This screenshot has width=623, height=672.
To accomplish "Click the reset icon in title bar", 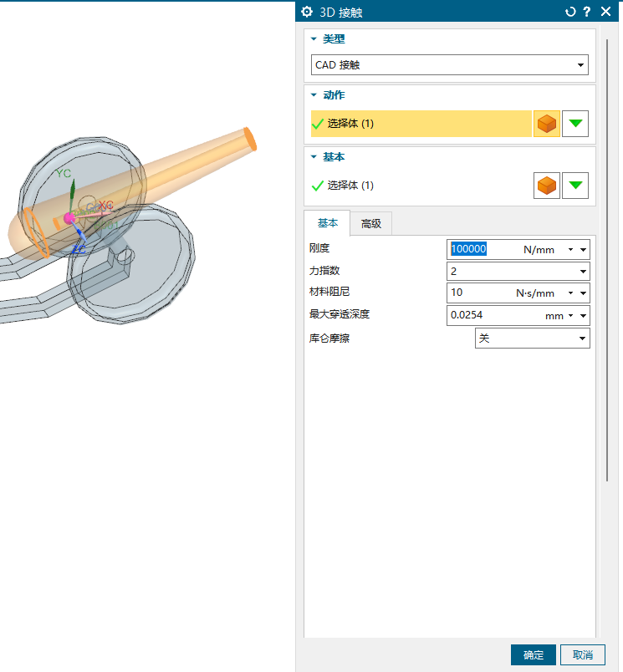I will [571, 12].
